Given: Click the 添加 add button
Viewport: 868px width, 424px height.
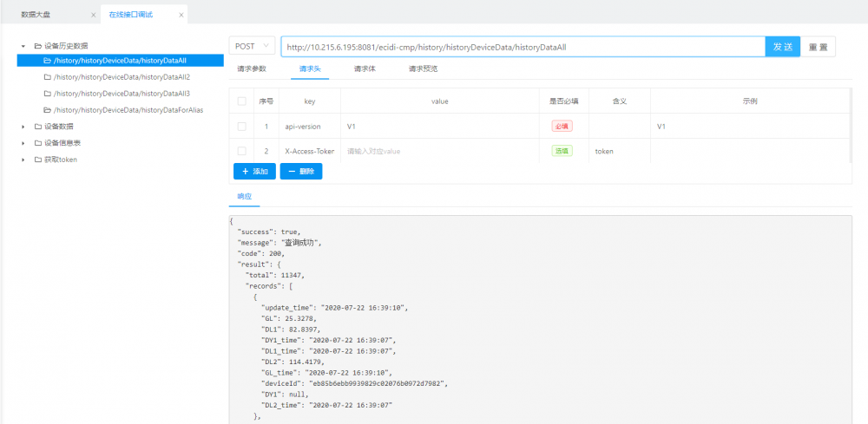Looking at the screenshot, I should pyautogui.click(x=254, y=172).
